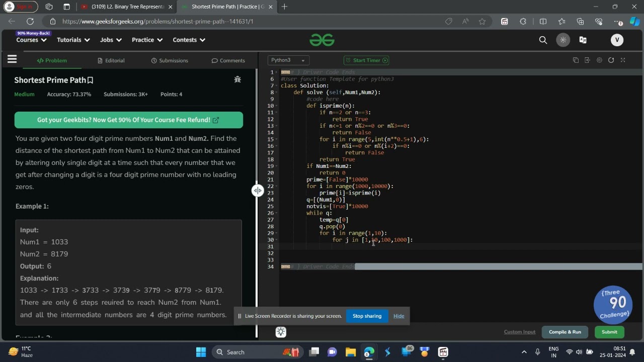This screenshot has width=644, height=362.
Task: Place cursor on editor line 31
Action: pos(460,246)
